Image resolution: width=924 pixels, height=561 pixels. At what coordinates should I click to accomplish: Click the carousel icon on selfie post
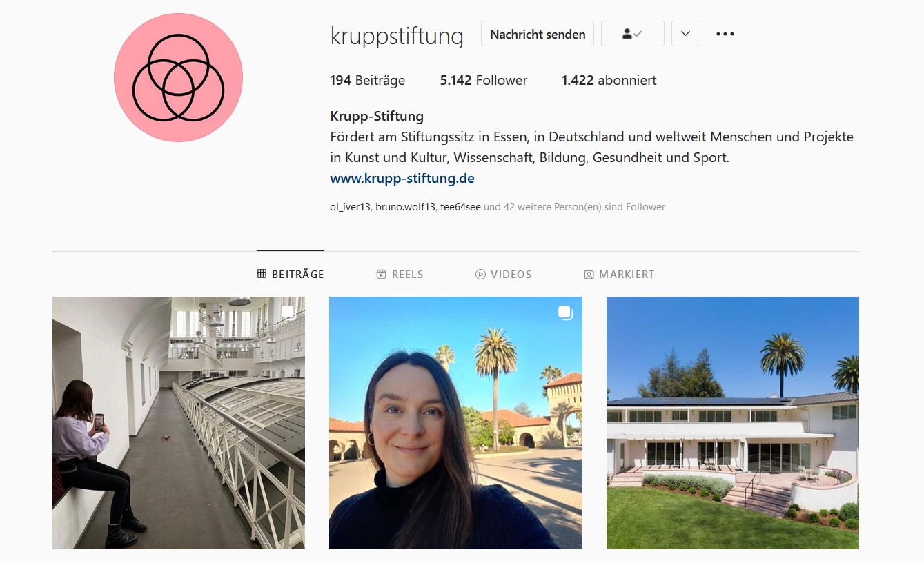tap(565, 313)
